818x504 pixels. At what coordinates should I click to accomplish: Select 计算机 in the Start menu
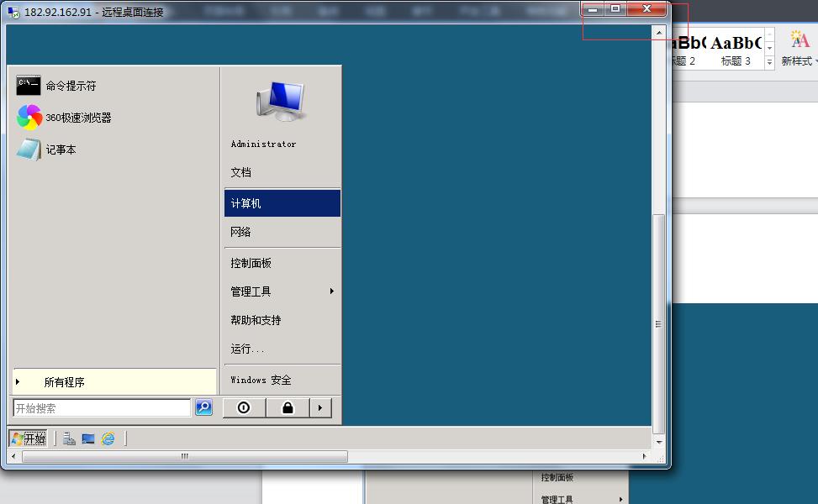(282, 203)
